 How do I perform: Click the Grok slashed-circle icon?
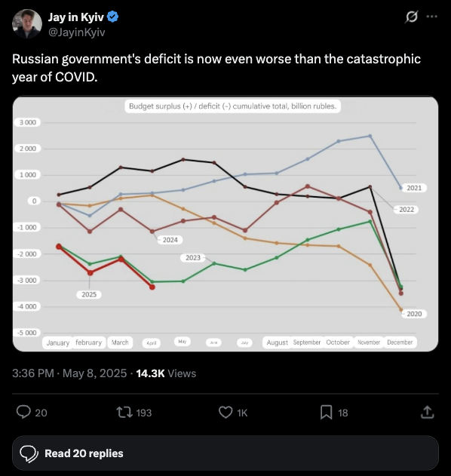412,17
